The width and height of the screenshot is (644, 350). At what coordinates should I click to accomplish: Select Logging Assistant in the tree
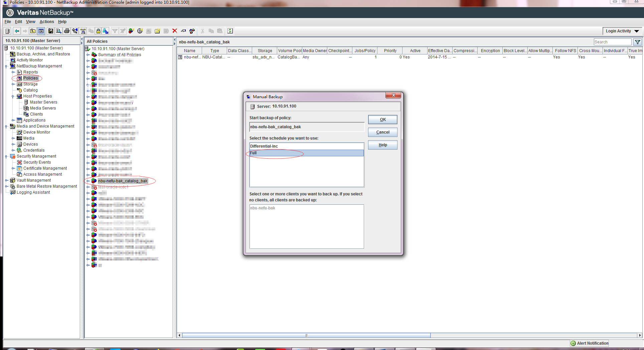tap(33, 192)
